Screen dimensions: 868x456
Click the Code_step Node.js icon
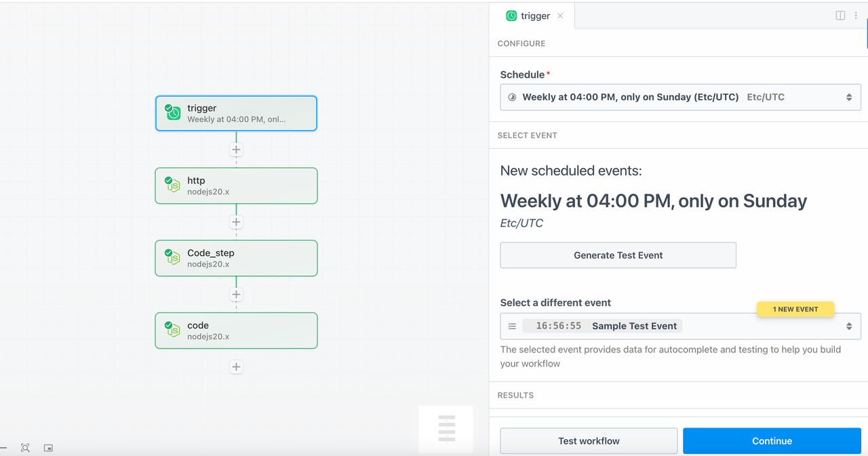tap(173, 257)
